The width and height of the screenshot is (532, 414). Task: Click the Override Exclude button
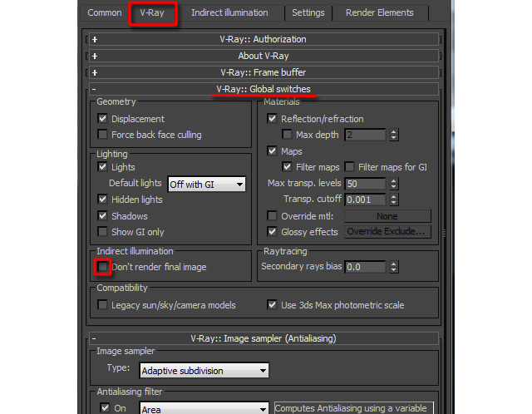388,232
